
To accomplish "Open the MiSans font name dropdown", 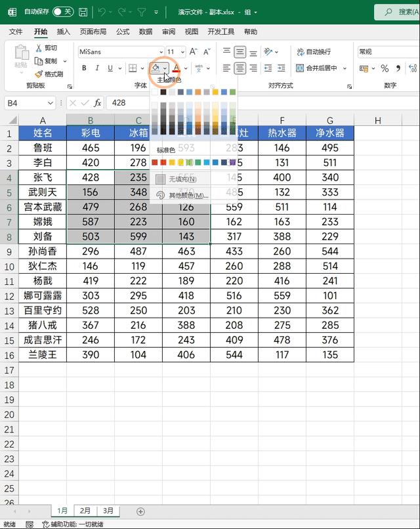I will [161, 52].
